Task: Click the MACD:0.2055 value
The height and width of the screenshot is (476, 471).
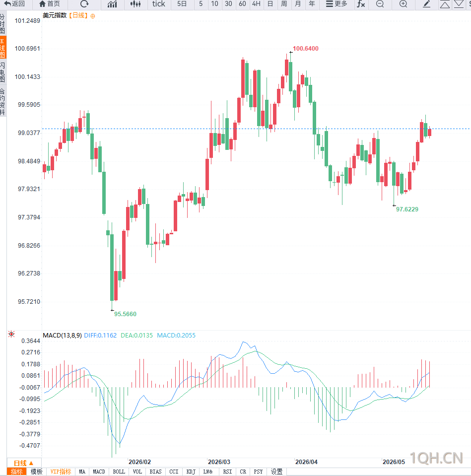Action: tap(176, 336)
